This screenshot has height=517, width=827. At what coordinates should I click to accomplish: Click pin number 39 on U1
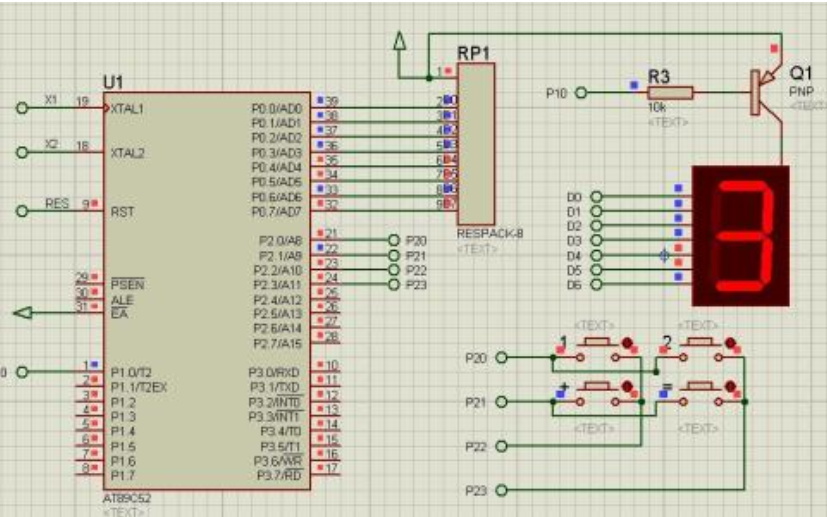[x=331, y=101]
